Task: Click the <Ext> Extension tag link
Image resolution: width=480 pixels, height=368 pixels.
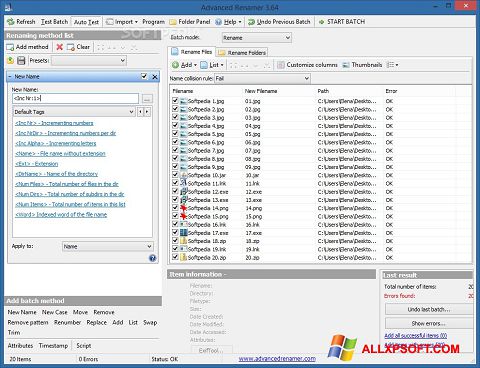Action: pos(37,164)
